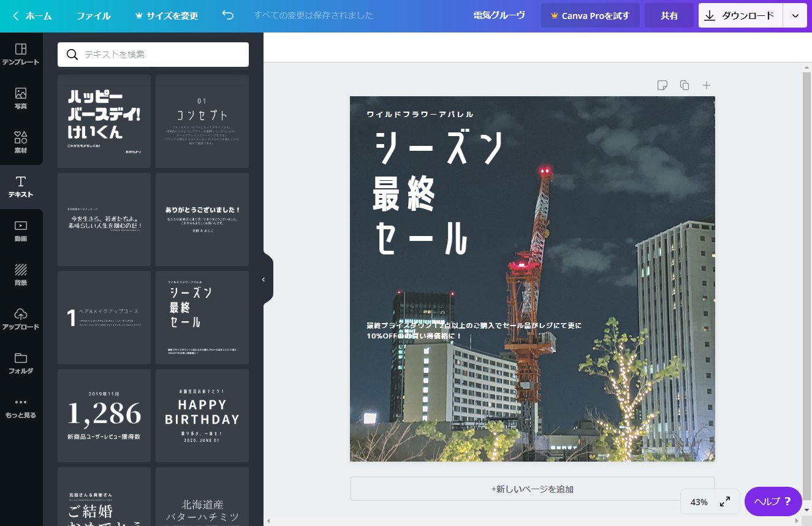812x526 pixels.
Task: Select the シーズン heading on canvas
Action: click(x=439, y=148)
